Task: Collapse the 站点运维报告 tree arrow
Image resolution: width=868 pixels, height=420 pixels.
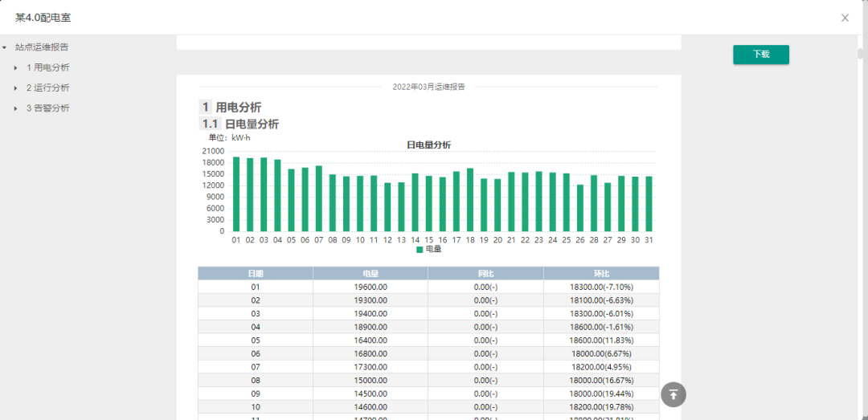Action: 5,47
